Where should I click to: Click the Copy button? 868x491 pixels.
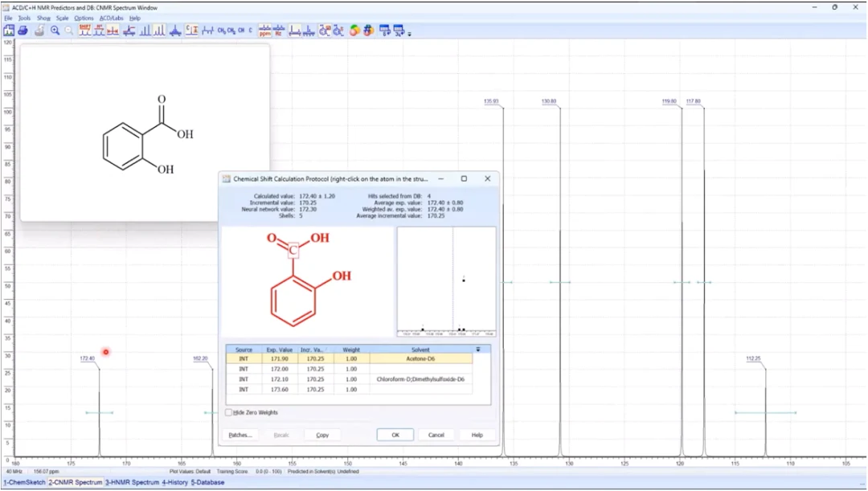point(322,435)
